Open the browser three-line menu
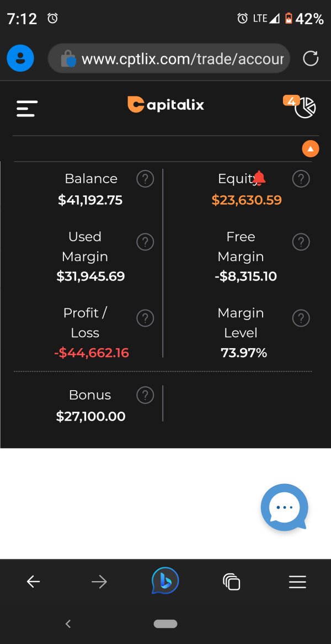 coord(297,582)
